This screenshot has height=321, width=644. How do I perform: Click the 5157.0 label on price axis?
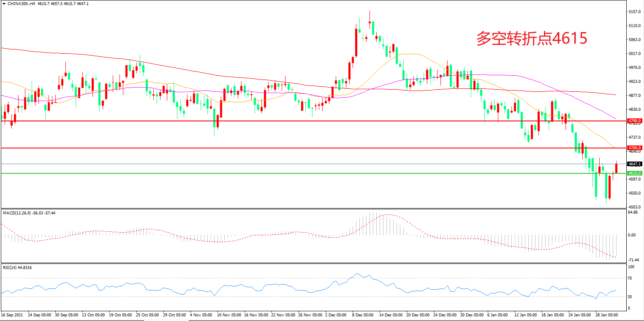[x=635, y=12]
